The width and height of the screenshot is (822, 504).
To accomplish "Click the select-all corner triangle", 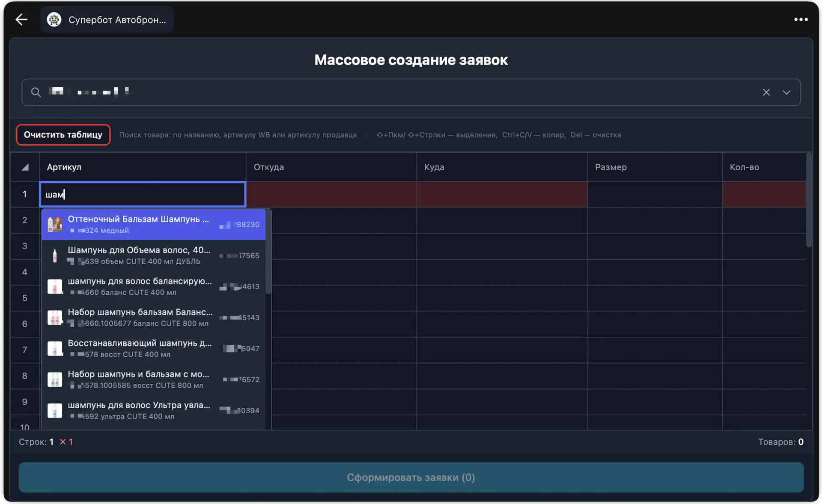I will pos(25,167).
